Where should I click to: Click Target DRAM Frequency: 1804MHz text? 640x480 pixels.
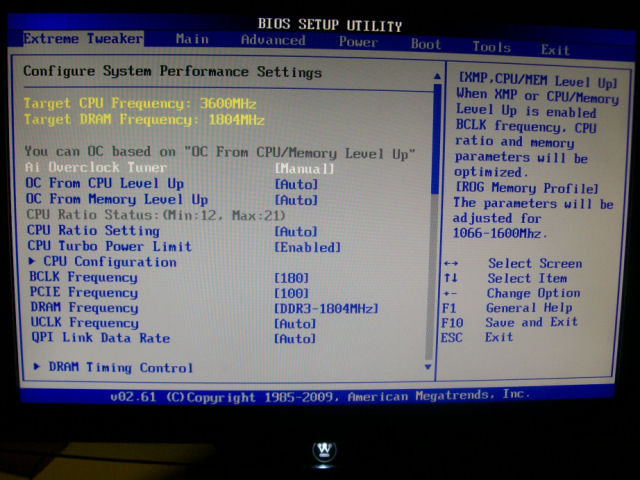pos(144,120)
